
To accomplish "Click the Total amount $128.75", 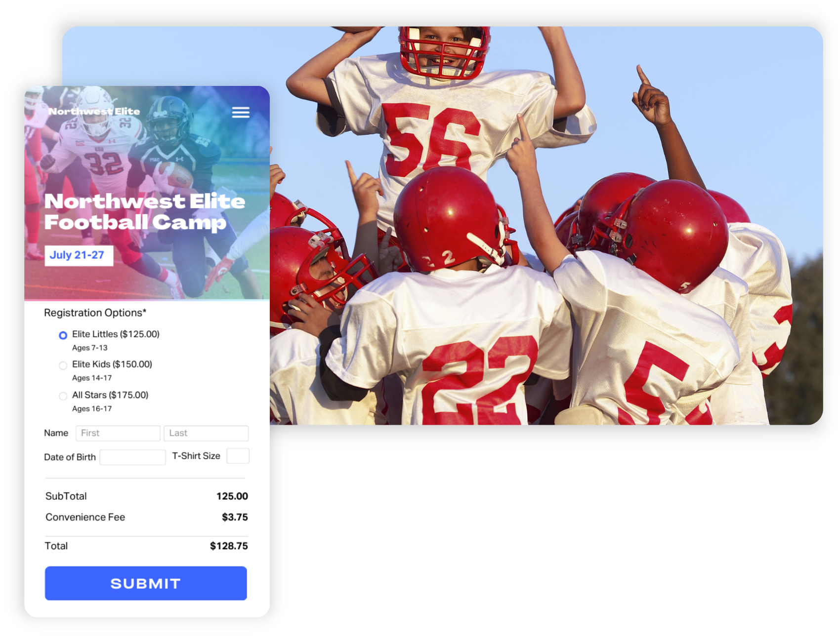I will click(229, 546).
